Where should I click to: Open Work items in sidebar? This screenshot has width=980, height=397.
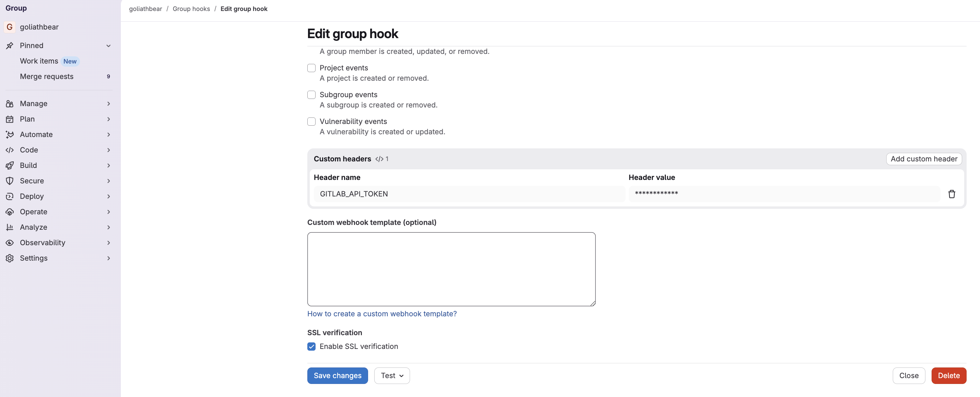(39, 61)
